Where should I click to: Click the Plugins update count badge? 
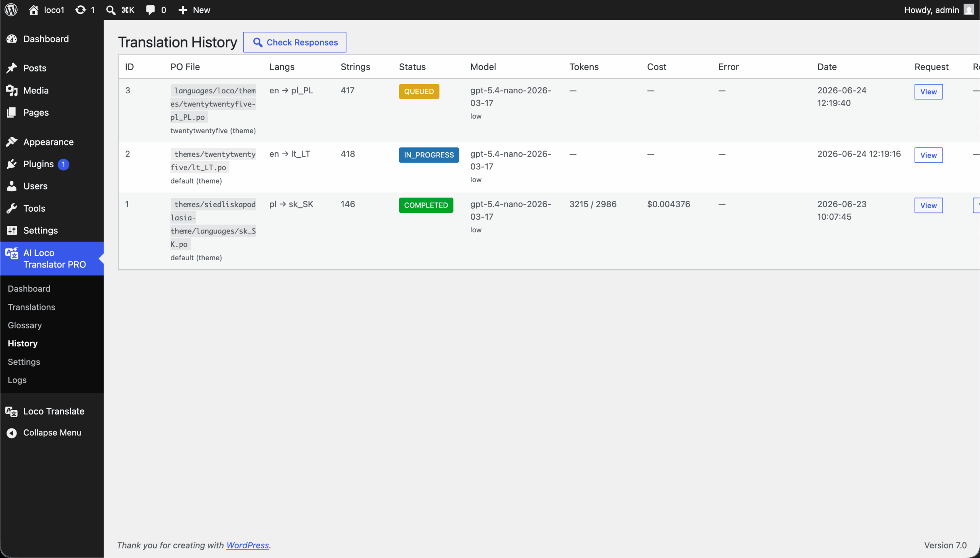[x=63, y=164]
